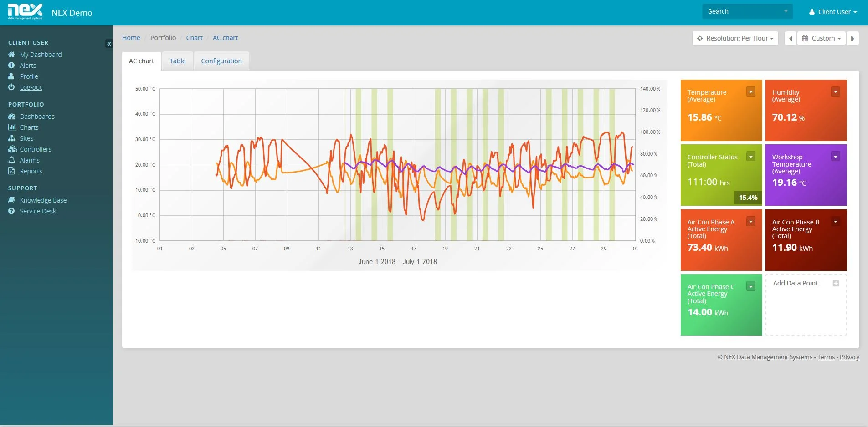The width and height of the screenshot is (868, 427).
Task: Click the My Dashboard home icon
Action: point(12,54)
